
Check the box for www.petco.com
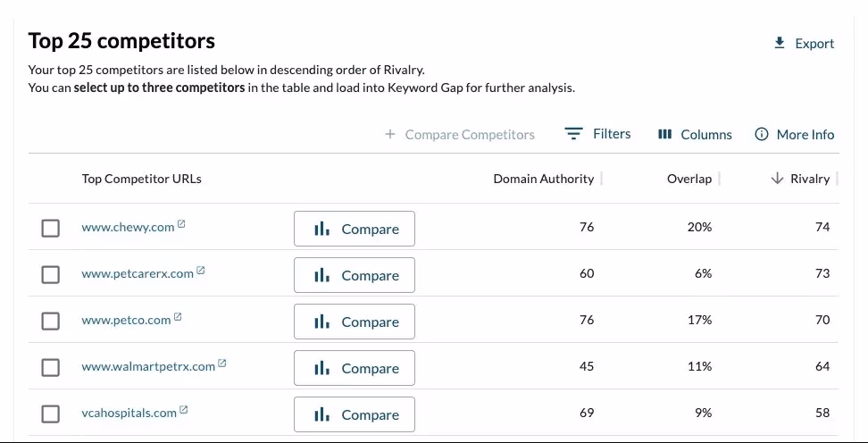click(51, 321)
